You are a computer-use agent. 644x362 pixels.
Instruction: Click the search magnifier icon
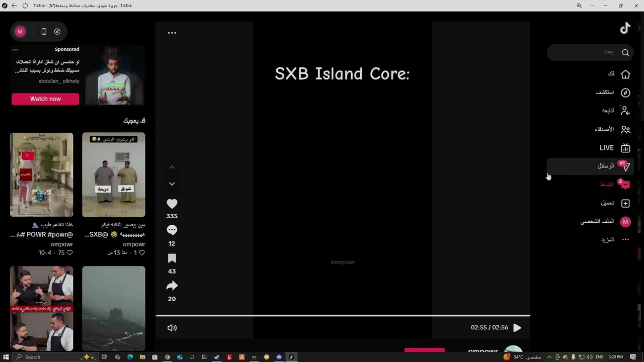coord(625,52)
